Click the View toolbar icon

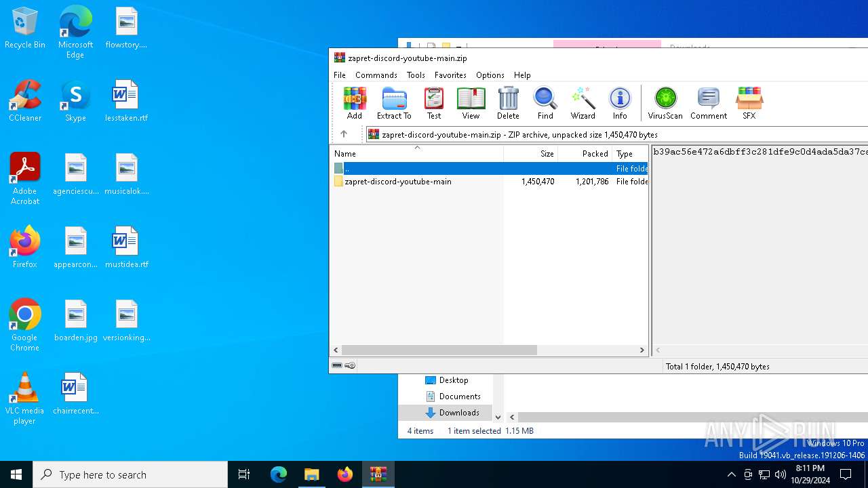pyautogui.click(x=471, y=103)
